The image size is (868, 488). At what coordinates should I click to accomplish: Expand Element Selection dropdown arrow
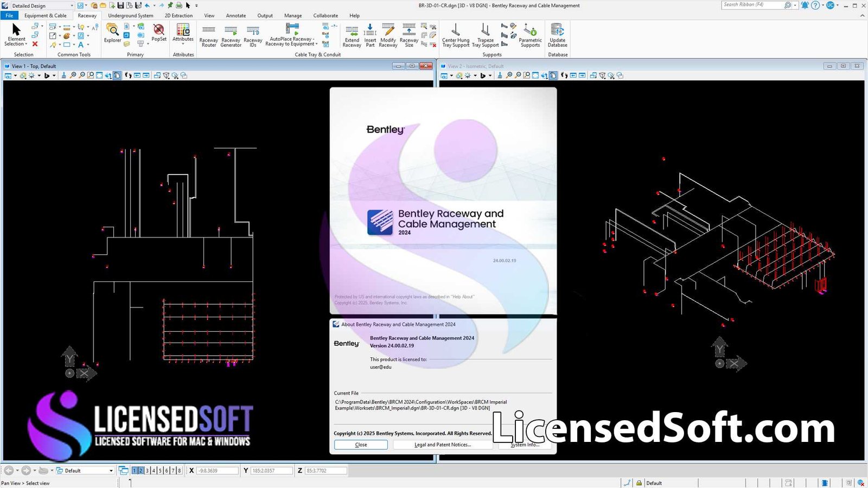click(25, 44)
